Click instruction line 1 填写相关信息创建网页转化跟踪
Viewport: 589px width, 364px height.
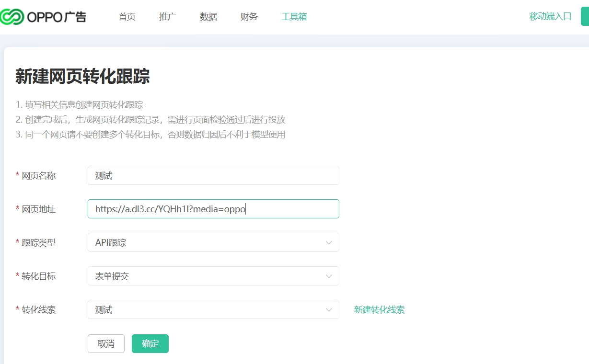pos(80,105)
